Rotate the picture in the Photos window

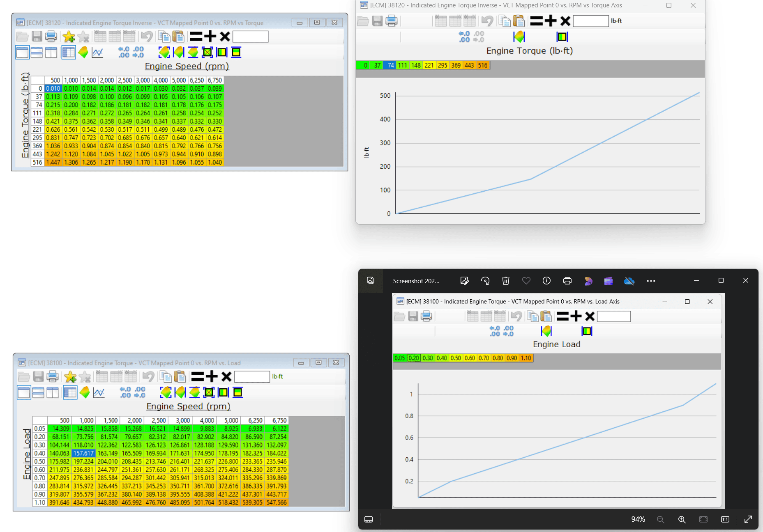point(485,281)
